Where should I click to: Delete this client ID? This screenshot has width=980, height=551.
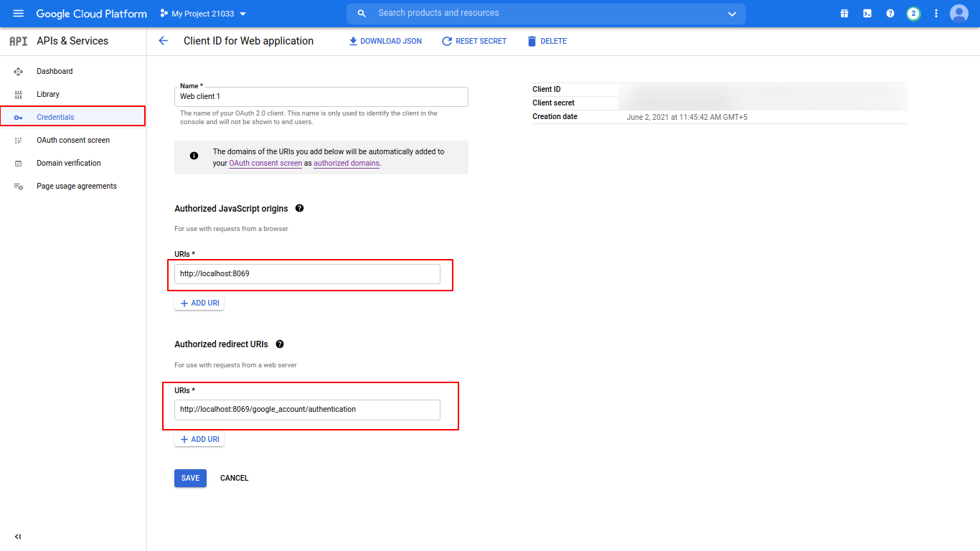(x=547, y=42)
